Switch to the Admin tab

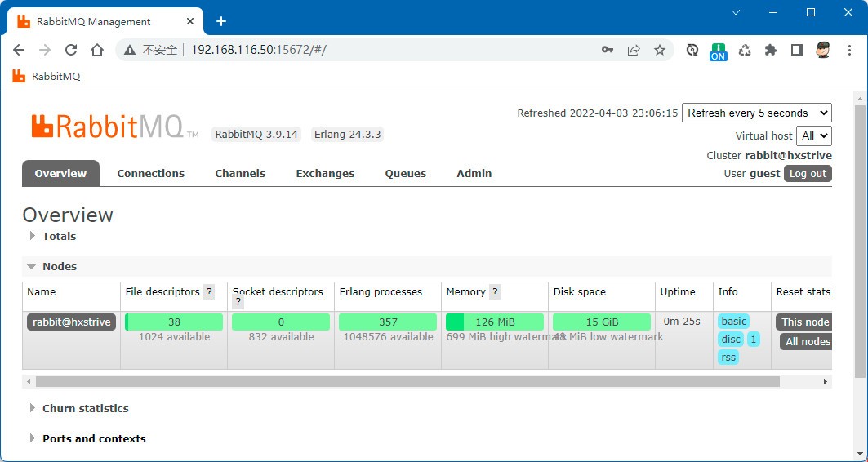coord(474,173)
